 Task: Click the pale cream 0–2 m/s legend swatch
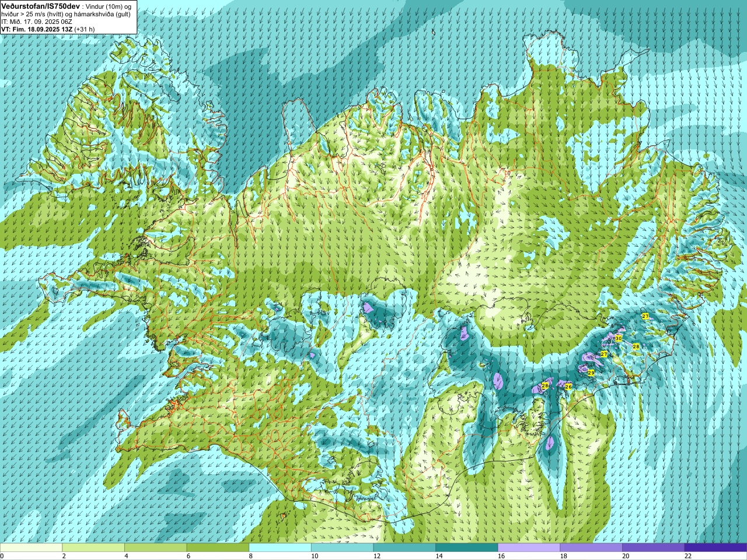click(x=31, y=548)
